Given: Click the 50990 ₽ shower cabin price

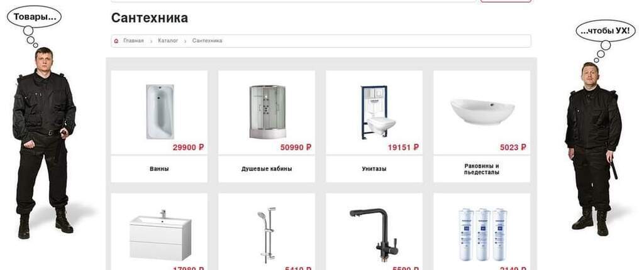Looking at the screenshot, I should click(x=296, y=148).
